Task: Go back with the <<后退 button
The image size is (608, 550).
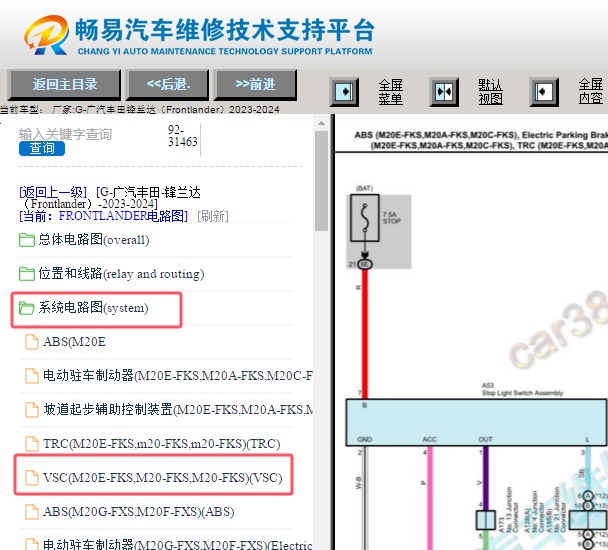Action: point(168,85)
